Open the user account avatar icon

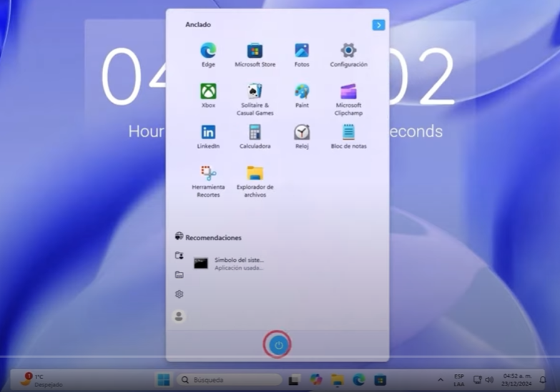(x=179, y=316)
